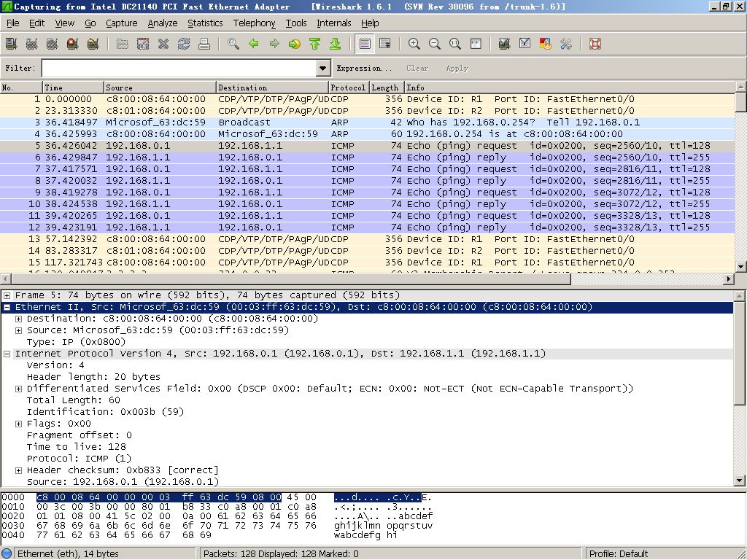Print packets toolbar icon
Image resolution: width=747 pixels, height=560 pixels.
204,44
